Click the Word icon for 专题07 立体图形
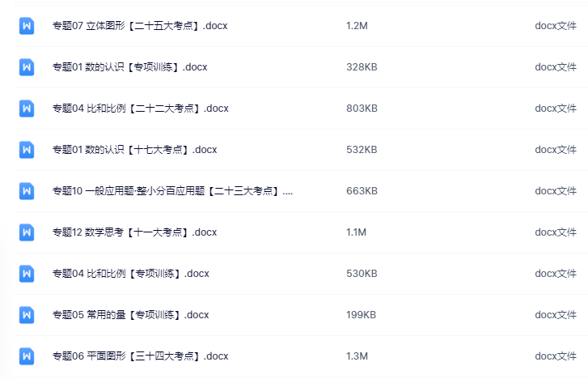Viewport: 588px width, 379px height. point(27,26)
